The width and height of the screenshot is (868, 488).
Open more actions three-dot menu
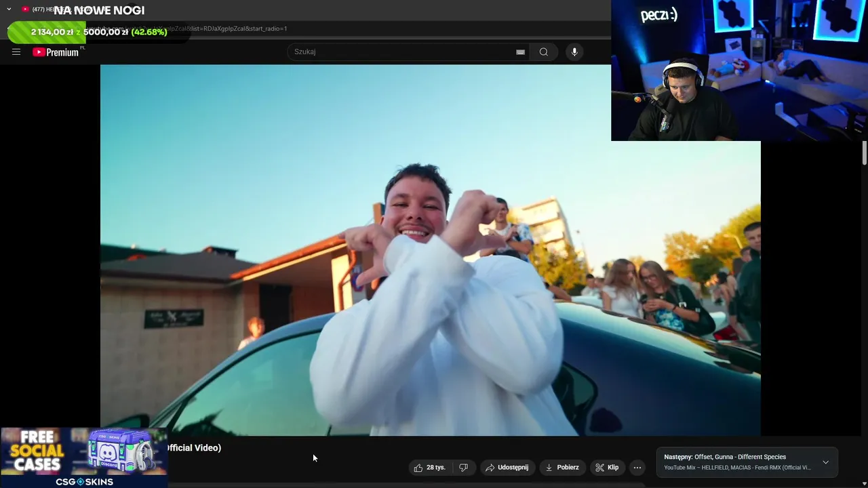point(637,467)
